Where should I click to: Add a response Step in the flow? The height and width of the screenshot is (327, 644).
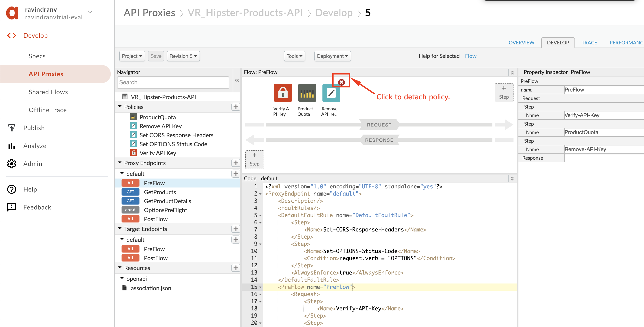pos(255,159)
